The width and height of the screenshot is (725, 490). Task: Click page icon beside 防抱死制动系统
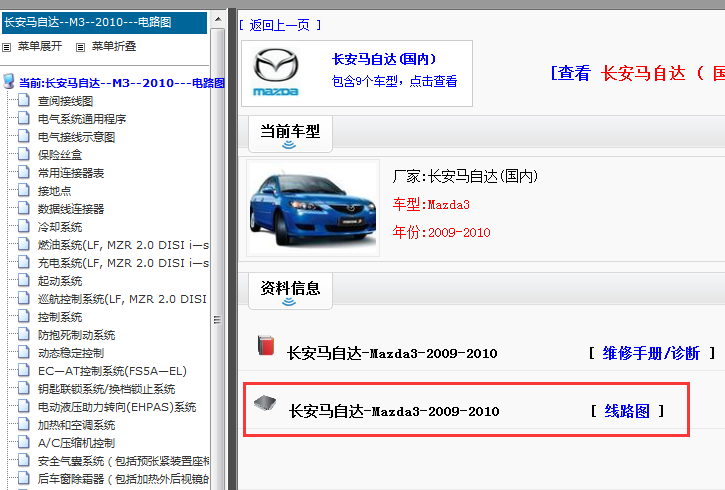point(24,335)
